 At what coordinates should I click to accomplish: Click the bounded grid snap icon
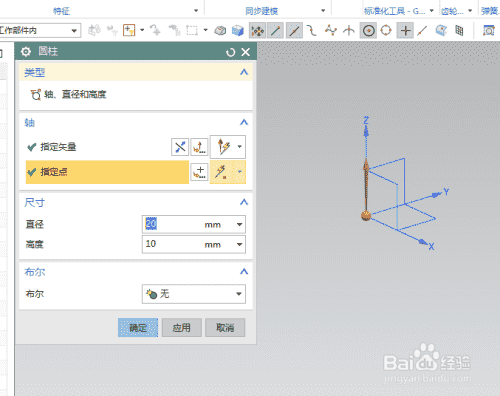point(459,31)
